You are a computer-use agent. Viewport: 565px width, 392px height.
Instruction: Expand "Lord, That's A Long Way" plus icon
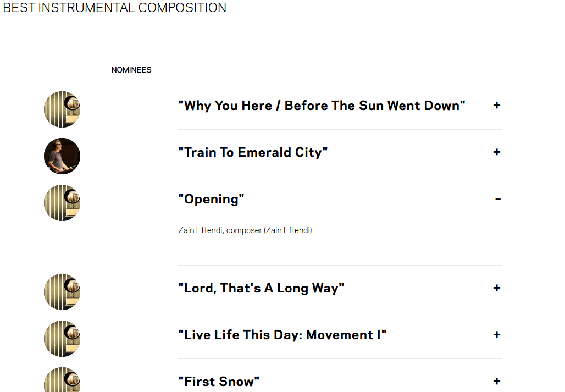pyautogui.click(x=497, y=288)
